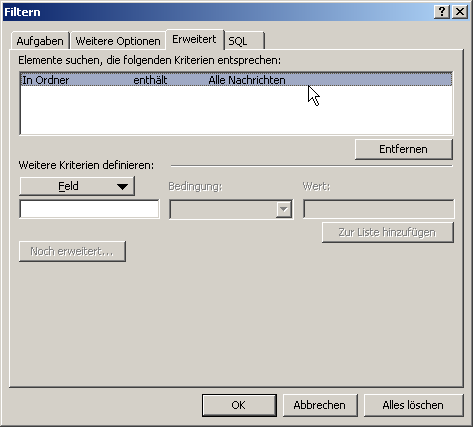Switch to the Aufgaben tab

[40, 41]
